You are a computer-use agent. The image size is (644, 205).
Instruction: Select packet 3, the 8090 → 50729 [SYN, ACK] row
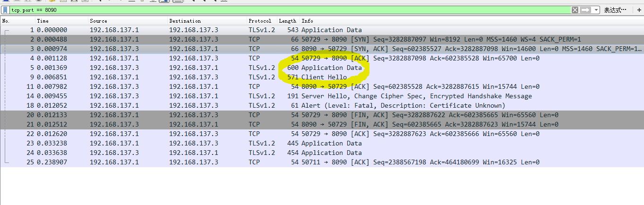pos(322,49)
